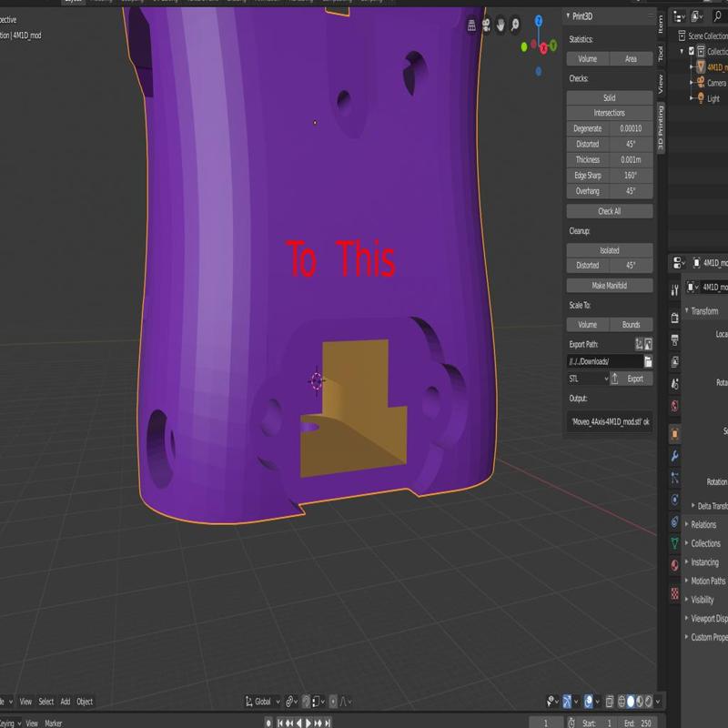Open the Render properties tab icon
Viewport: 728px width, 728px height.
[x=674, y=318]
